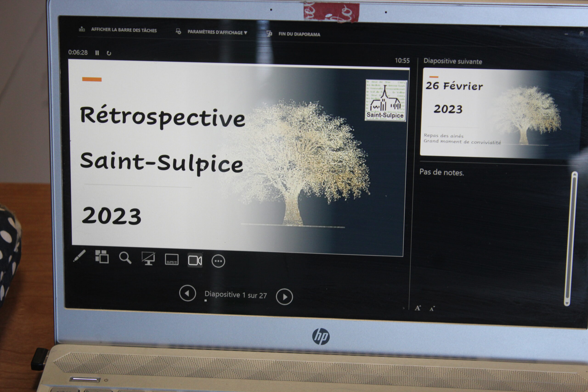Restore down the presenter view window
Viewport: 588px width, 392px height.
[582, 34]
